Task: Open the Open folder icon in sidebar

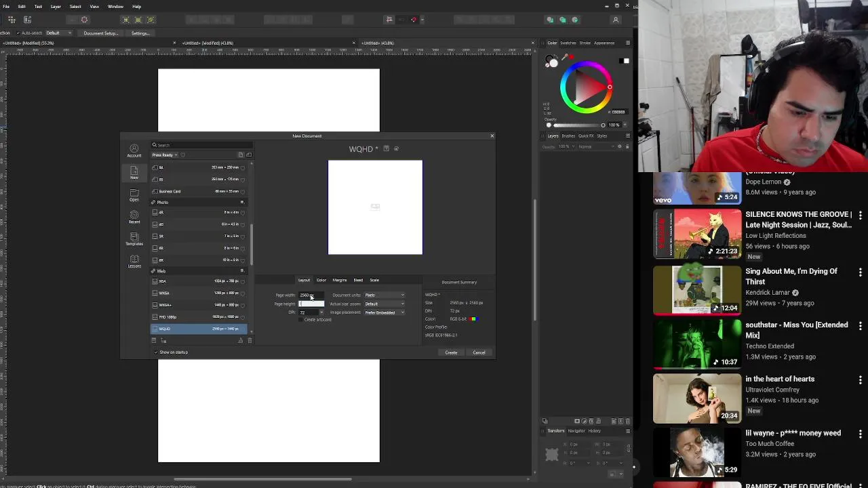Action: [134, 195]
